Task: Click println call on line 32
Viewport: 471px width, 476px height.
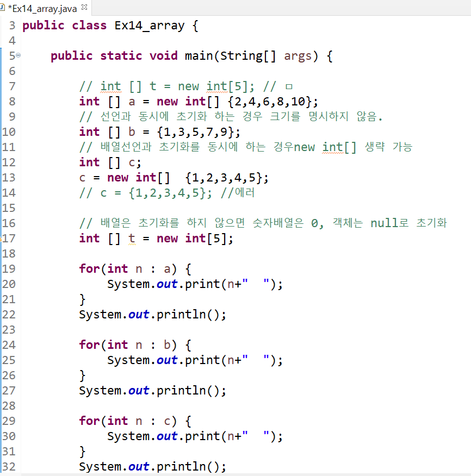Action: [152, 467]
